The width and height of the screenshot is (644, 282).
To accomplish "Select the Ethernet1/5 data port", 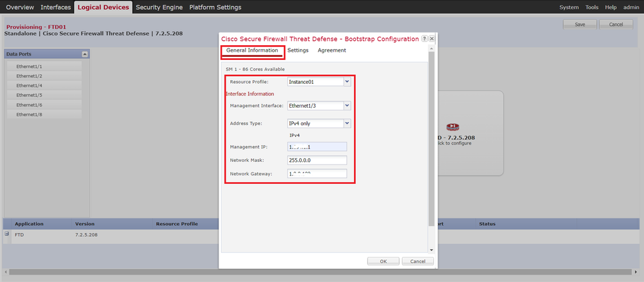I will 44,95.
